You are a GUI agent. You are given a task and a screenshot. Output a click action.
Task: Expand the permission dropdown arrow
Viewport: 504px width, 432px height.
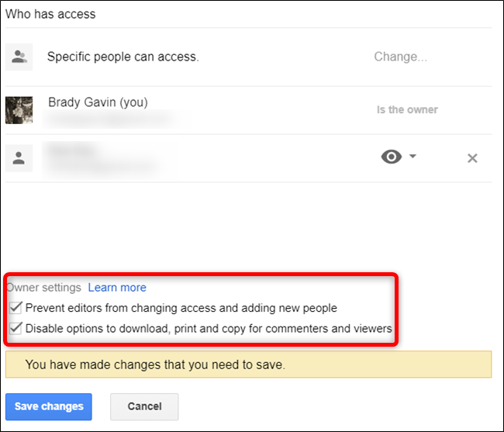coord(413,157)
